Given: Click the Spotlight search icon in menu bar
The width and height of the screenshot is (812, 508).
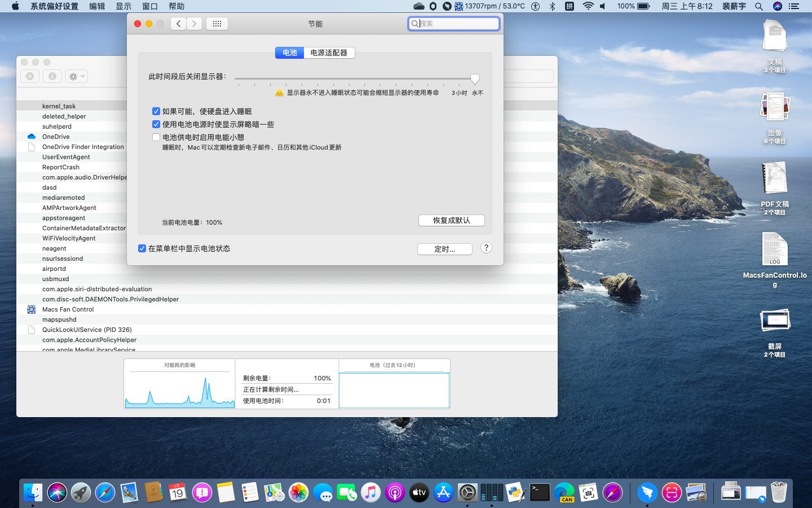Looking at the screenshot, I should (x=759, y=7).
